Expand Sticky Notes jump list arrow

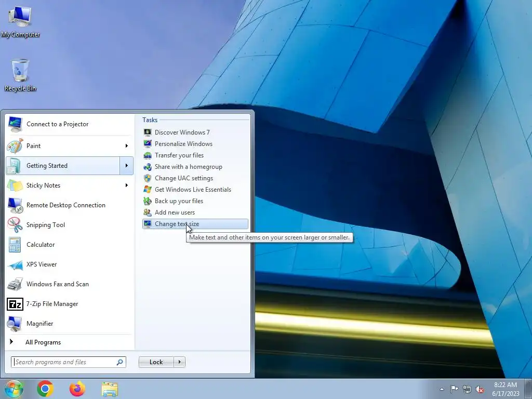pos(127,185)
